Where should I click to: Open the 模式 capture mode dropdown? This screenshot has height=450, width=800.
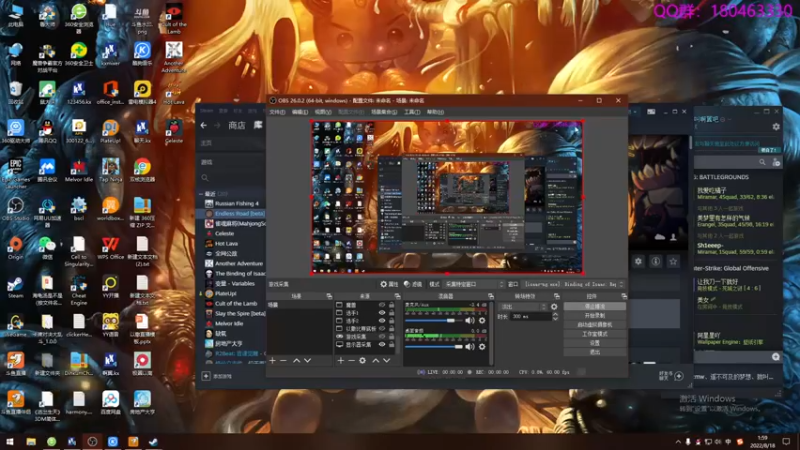tap(474, 284)
